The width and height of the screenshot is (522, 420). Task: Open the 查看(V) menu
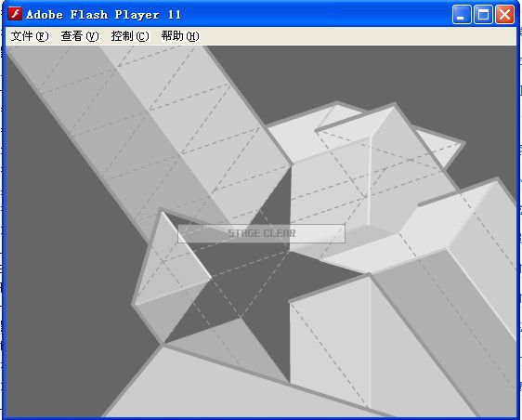[80, 36]
